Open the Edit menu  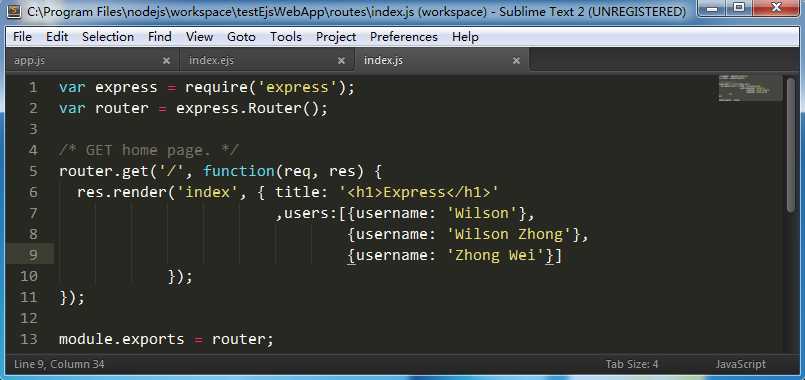pyautogui.click(x=57, y=37)
